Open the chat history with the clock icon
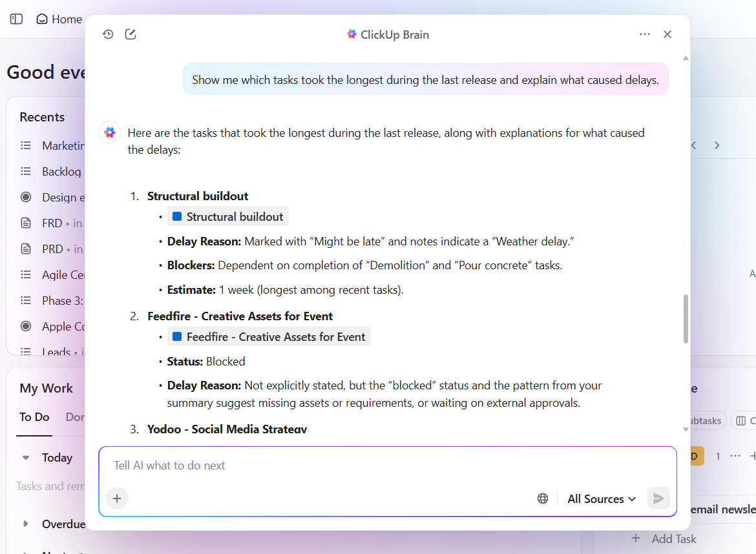This screenshot has width=756, height=554. click(x=108, y=34)
